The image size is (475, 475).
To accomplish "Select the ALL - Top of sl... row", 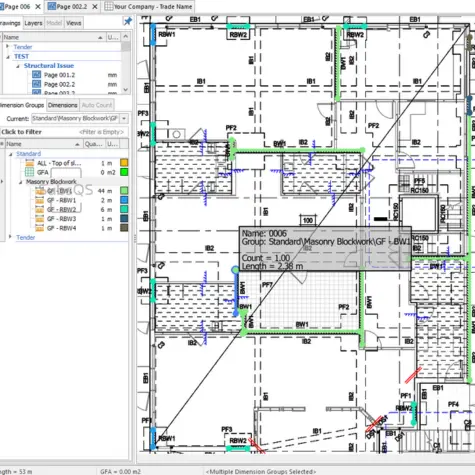I will (59, 163).
